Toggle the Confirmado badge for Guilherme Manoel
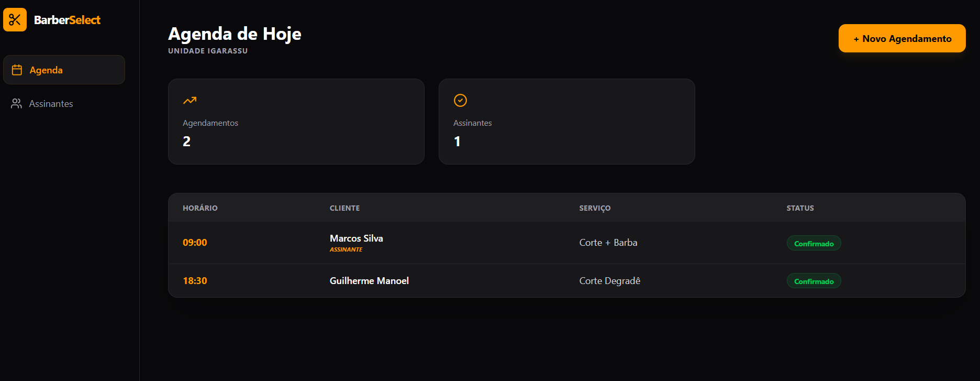980x381 pixels. click(x=814, y=280)
